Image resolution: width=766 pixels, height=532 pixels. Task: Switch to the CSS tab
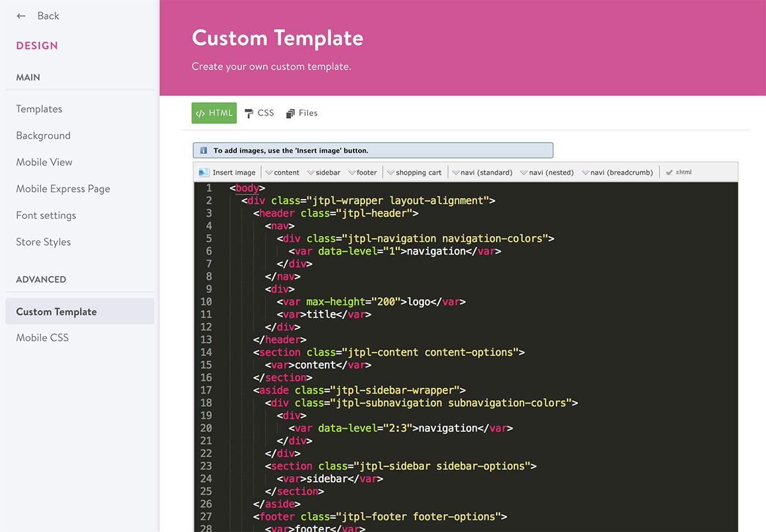[259, 113]
